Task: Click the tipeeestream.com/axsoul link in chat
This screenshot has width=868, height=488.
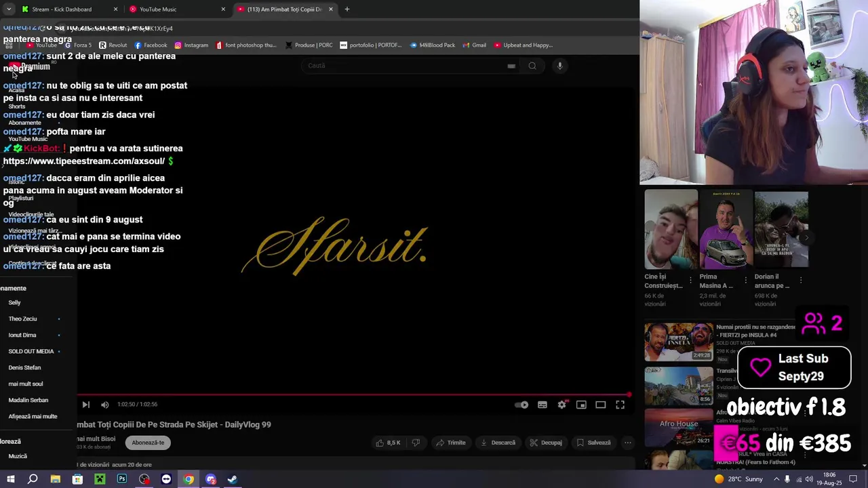Action: 83,161
